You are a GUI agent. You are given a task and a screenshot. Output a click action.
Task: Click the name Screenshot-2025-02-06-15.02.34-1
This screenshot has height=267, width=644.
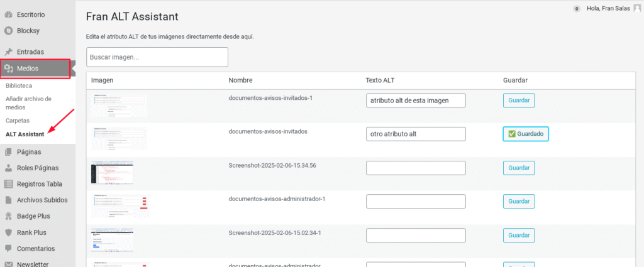[x=274, y=232]
